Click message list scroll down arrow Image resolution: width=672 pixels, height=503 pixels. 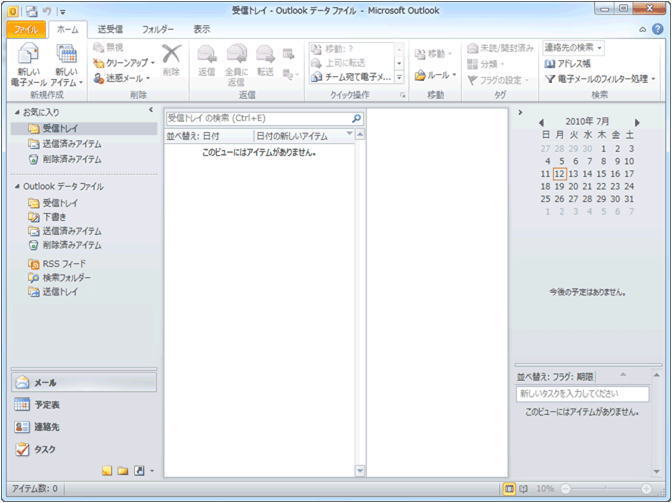pyautogui.click(x=360, y=471)
